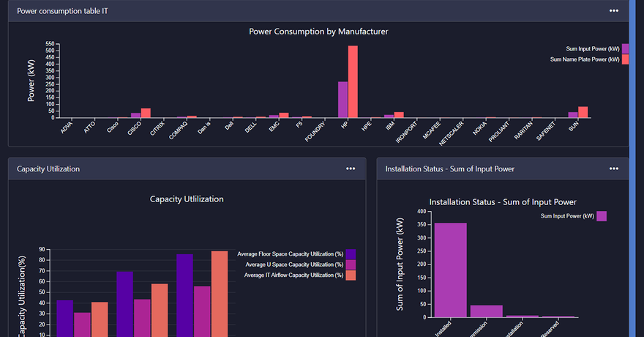Click Average IT Airflow Capacity Utilization legend label
The width and height of the screenshot is (644, 337).
(293, 275)
